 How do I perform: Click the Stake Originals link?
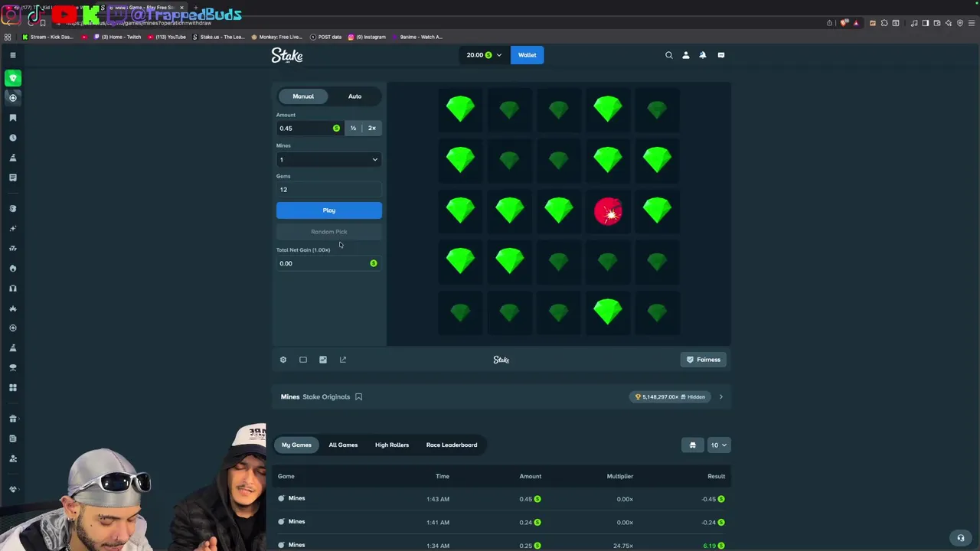click(326, 397)
